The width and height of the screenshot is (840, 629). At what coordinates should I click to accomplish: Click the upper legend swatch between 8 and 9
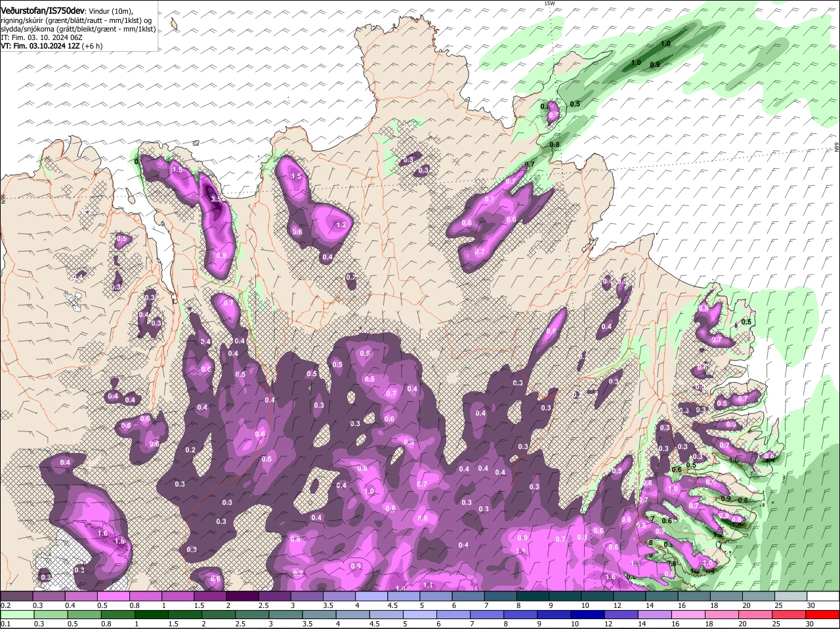533,596
